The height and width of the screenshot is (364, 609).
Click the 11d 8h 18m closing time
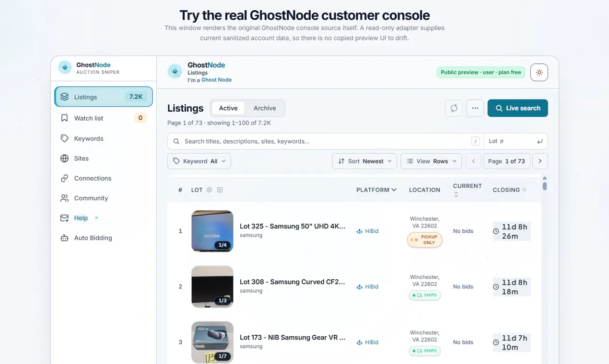tap(512, 286)
